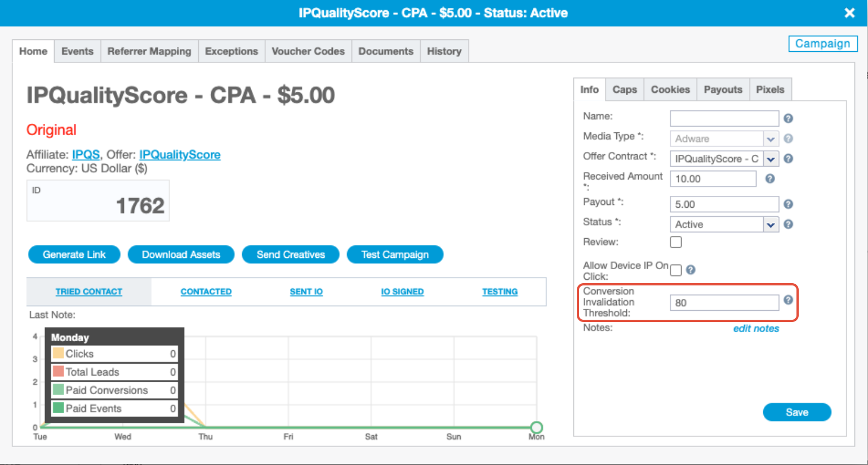Click the Paid Conversions legend color swatch
Screen dimensions: 868x465
point(58,390)
